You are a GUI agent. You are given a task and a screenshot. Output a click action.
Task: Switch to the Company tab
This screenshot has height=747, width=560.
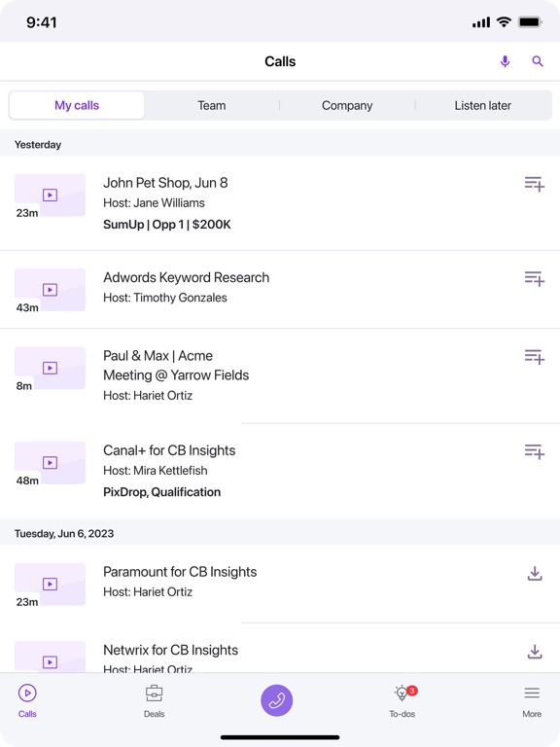347,105
